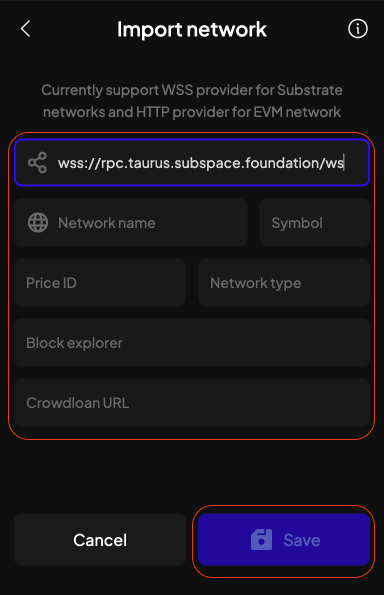The width and height of the screenshot is (384, 595).
Task: Focus the Block explorer field
Action: coord(192,343)
